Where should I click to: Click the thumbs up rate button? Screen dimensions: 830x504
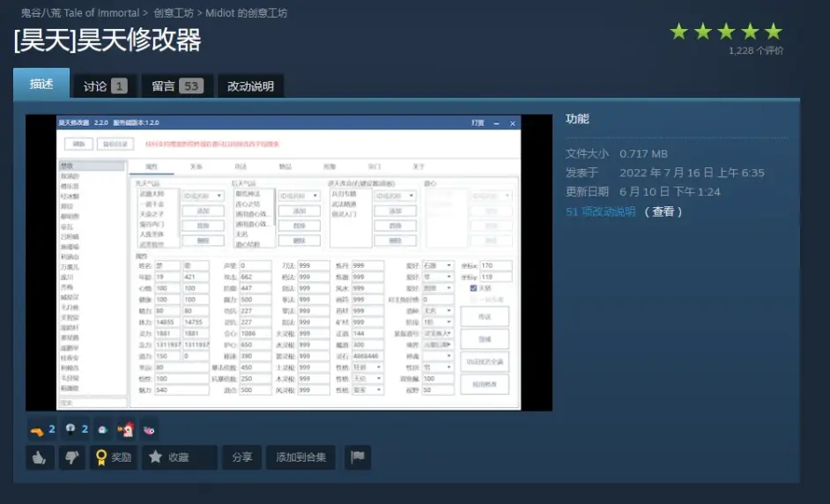[x=40, y=457]
